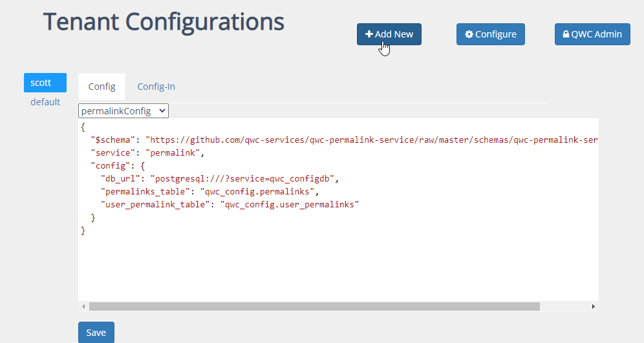Switch to the Config tab
This screenshot has height=343, width=644.
click(102, 87)
